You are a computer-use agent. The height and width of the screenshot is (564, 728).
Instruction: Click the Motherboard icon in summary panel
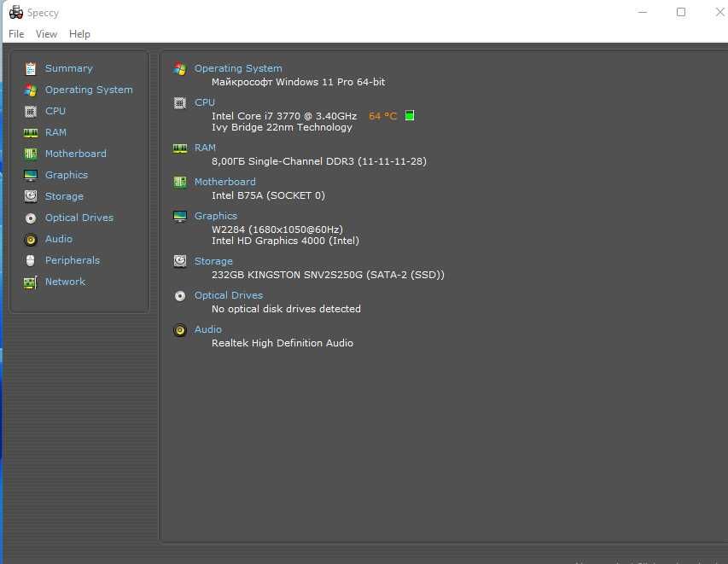(180, 183)
